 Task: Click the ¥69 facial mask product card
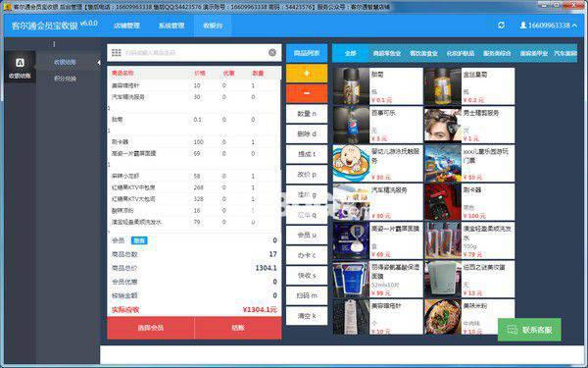click(377, 240)
